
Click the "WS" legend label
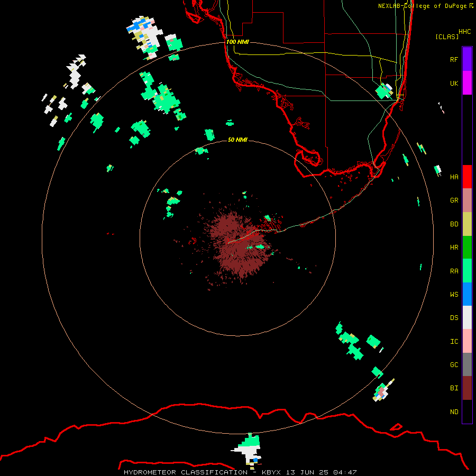tap(454, 294)
